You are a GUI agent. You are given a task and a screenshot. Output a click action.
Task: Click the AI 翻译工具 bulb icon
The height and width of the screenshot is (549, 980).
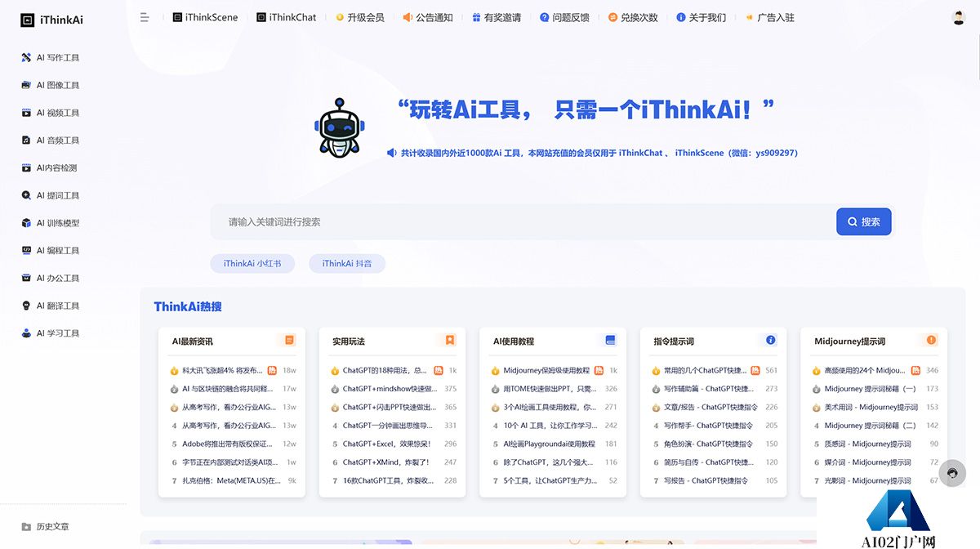pyautogui.click(x=27, y=306)
